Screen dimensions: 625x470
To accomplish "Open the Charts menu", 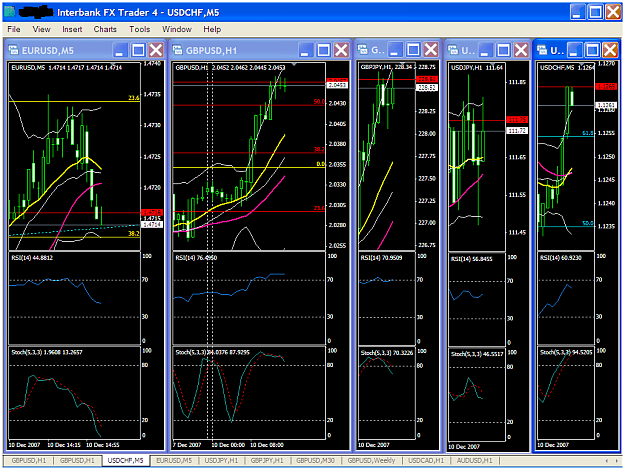I will click(105, 29).
